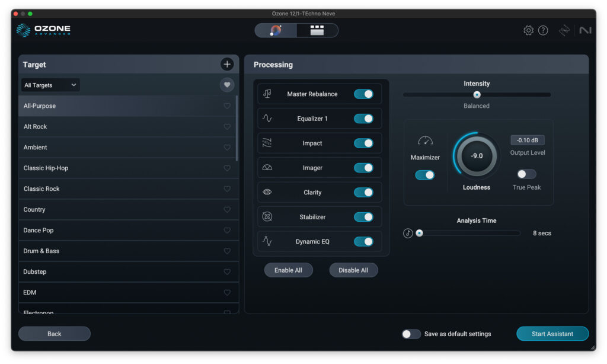Favorite the Classic Rock target

click(227, 189)
